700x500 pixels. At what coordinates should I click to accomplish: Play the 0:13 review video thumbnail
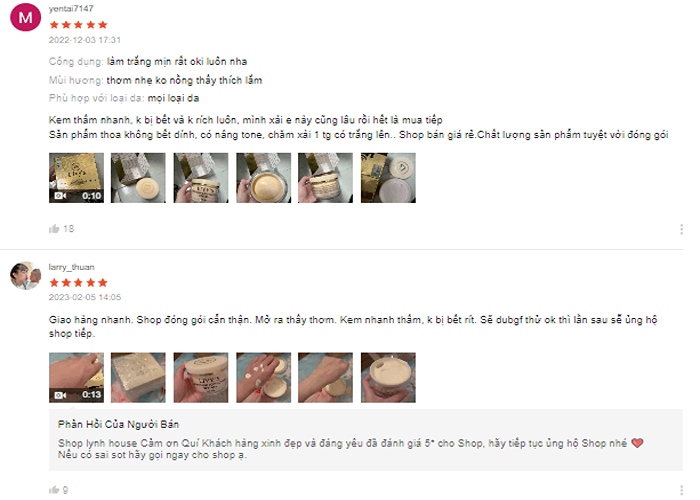click(x=76, y=377)
